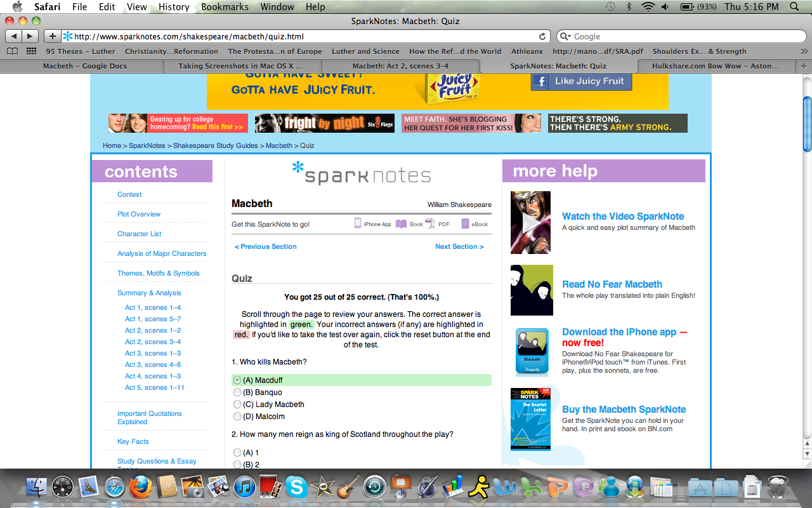Screen dimensions: 812x508
Task: Open Act 2, scenes 3–4 summary link
Action: coord(153,342)
